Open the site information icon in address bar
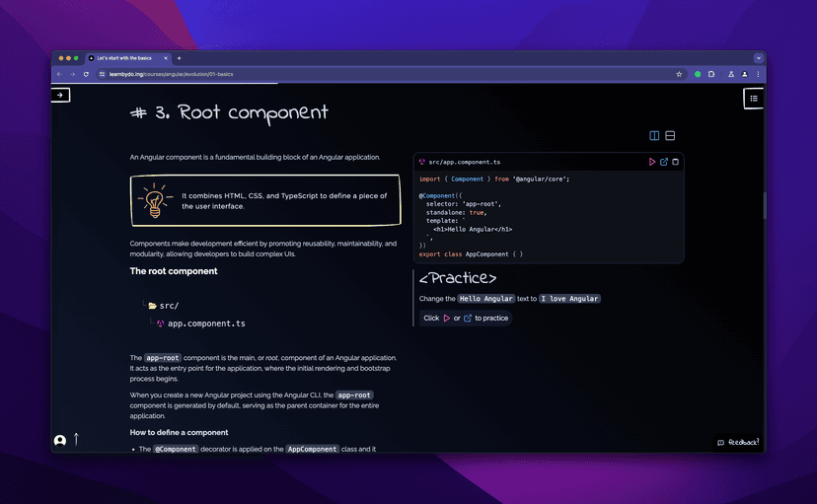This screenshot has height=504, width=817. pos(103,74)
